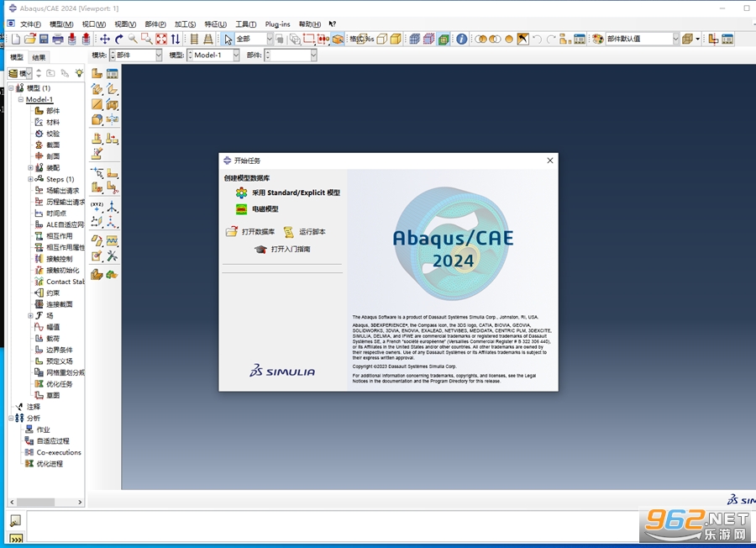This screenshot has width=756, height=548.
Task: Click the context help arrow icon
Action: [332, 24]
